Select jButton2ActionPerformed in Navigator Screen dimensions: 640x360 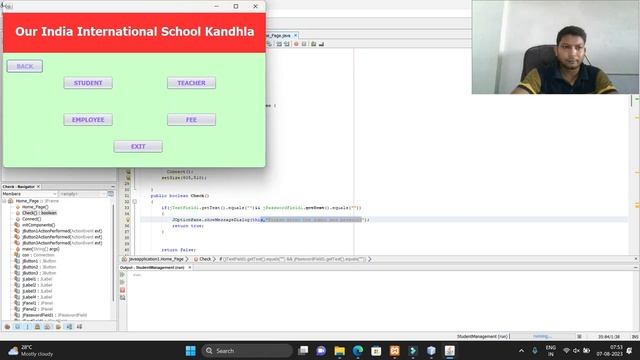62,237
